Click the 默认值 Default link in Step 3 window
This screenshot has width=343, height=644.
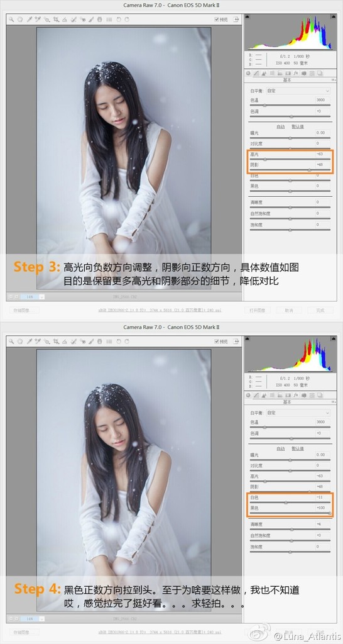(x=298, y=126)
